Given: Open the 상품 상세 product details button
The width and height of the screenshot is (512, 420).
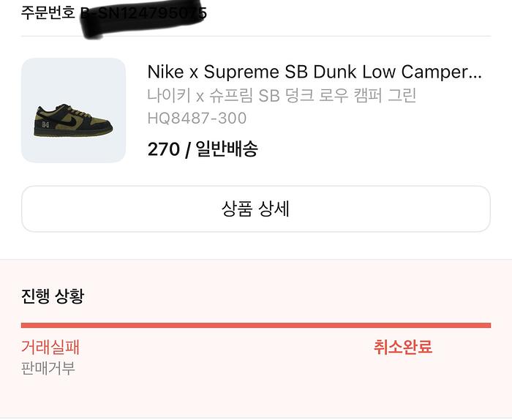Looking at the screenshot, I should [x=255, y=209].
